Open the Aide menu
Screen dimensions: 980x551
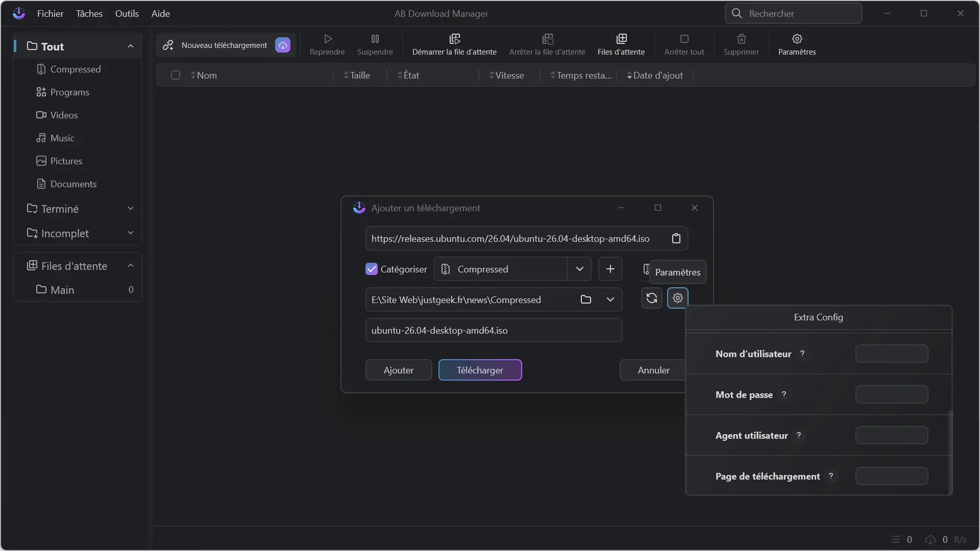point(161,13)
